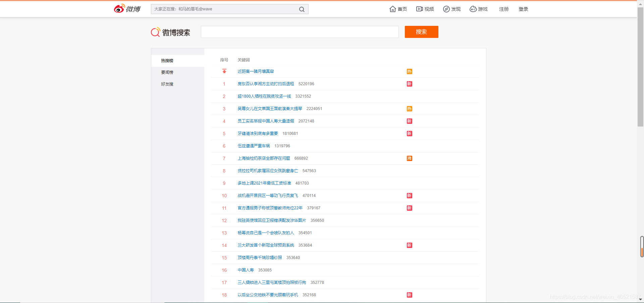Click the page vertical scrollbar thumb

(x=640, y=67)
